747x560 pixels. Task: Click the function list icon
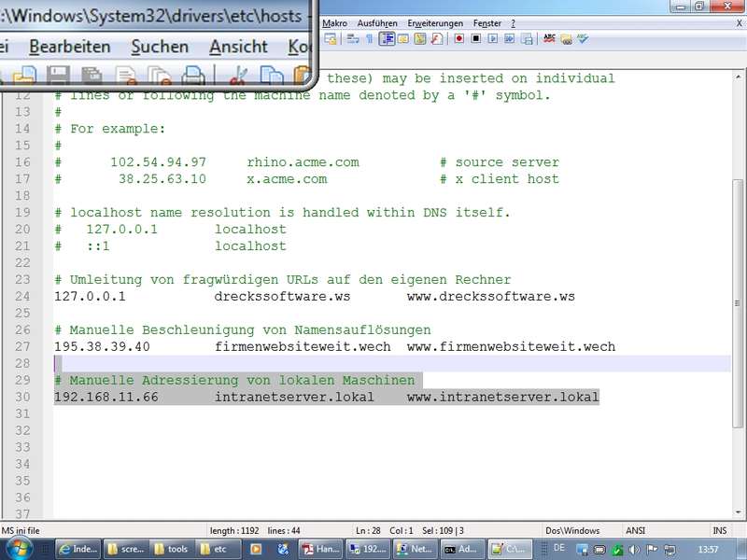pos(437,39)
